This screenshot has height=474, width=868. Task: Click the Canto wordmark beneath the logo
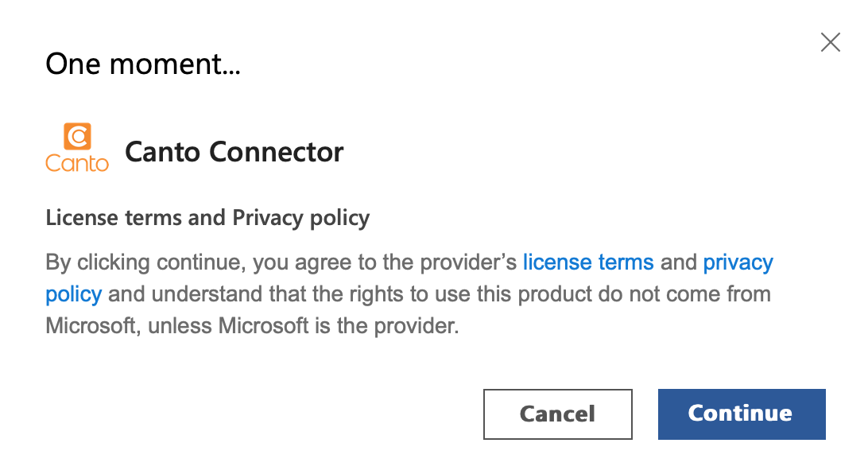(x=77, y=163)
